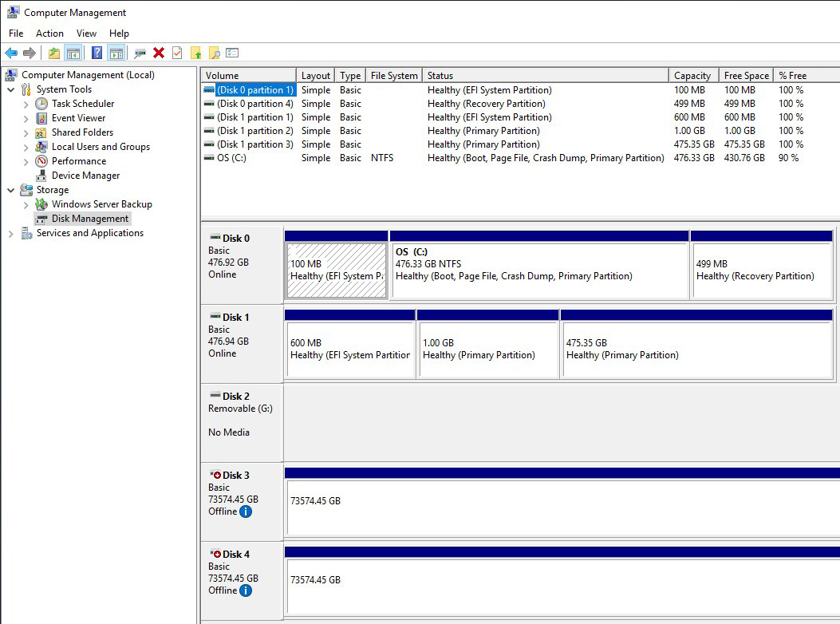
Task: Click the checkmark document Properties icon
Action: click(177, 53)
